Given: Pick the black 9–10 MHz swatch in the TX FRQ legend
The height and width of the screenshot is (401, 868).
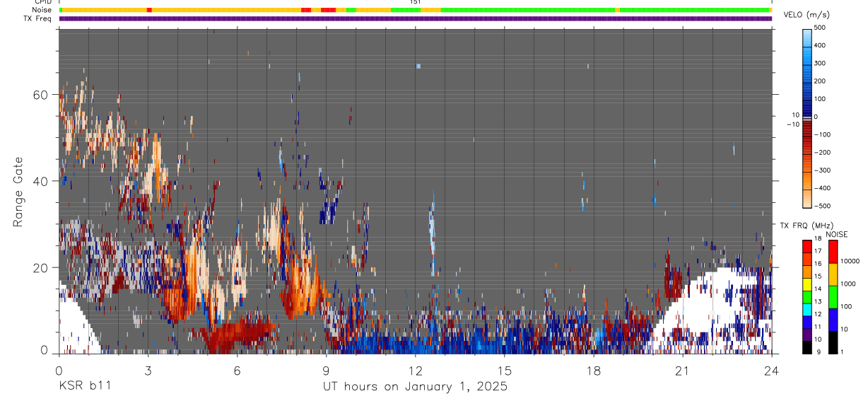Looking at the screenshot, I should point(807,347).
